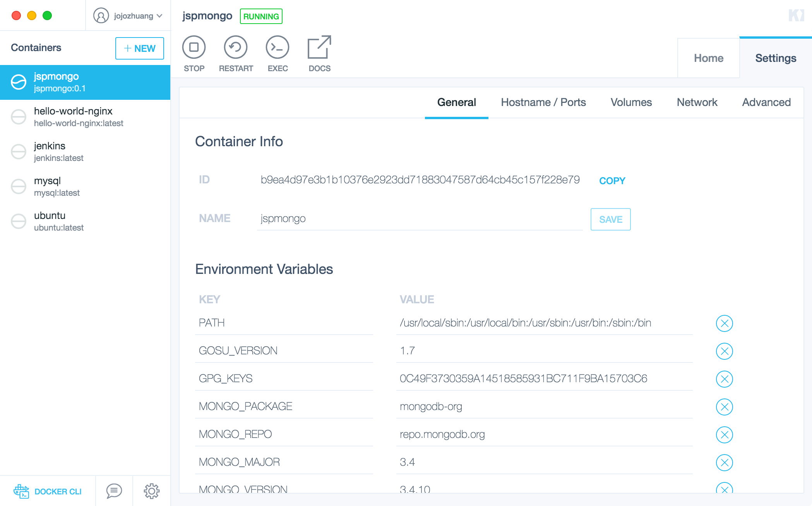The height and width of the screenshot is (506, 812).
Task: Remove the PATH environment variable
Action: click(724, 323)
